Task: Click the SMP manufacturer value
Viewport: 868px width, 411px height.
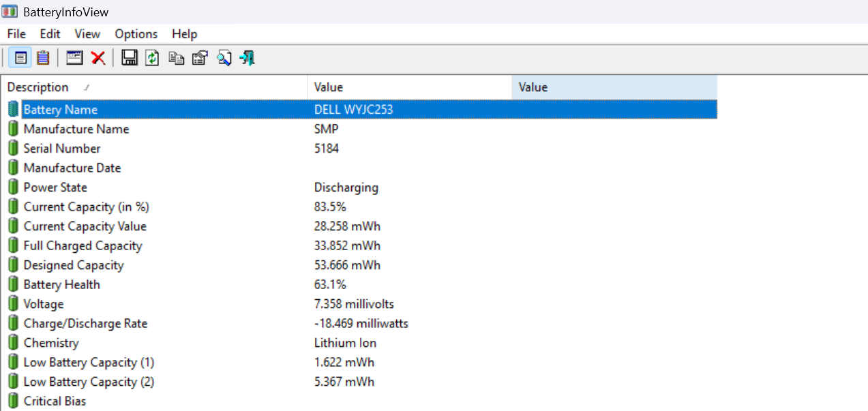Action: tap(327, 129)
